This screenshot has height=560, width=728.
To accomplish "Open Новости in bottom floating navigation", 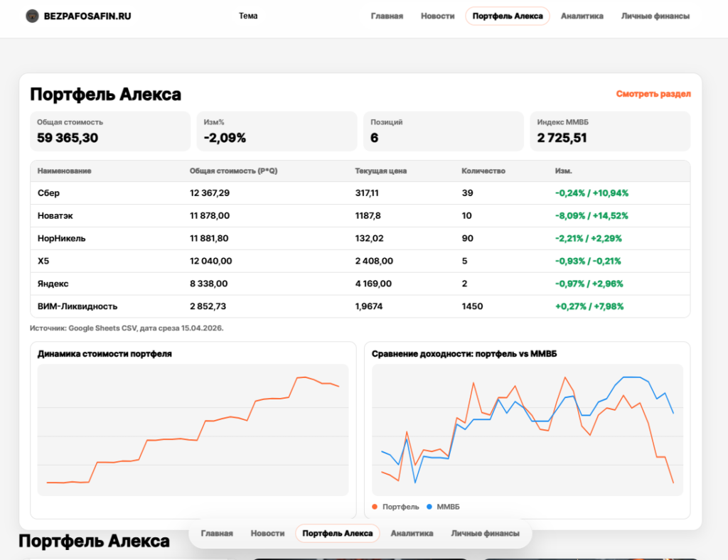I will tap(267, 534).
